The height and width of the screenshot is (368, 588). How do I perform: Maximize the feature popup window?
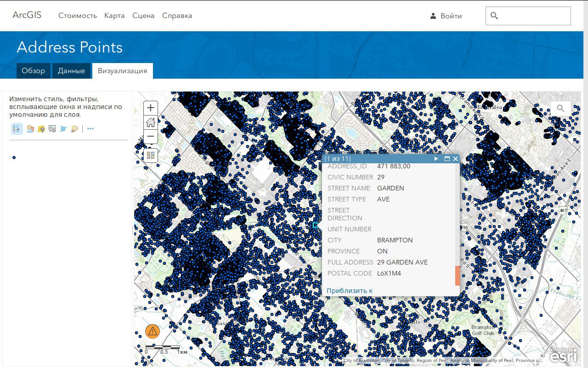coord(447,159)
